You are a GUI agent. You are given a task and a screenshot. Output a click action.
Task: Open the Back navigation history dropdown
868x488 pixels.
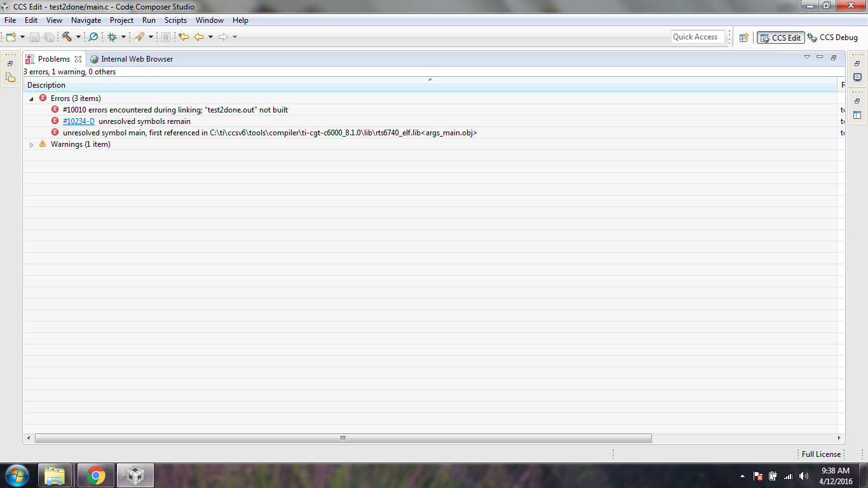click(210, 37)
